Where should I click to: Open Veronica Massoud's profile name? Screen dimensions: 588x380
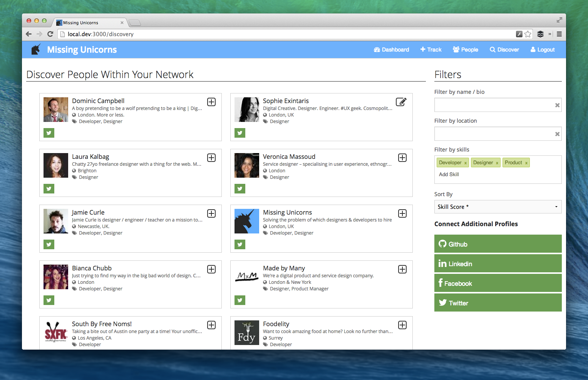[289, 157]
